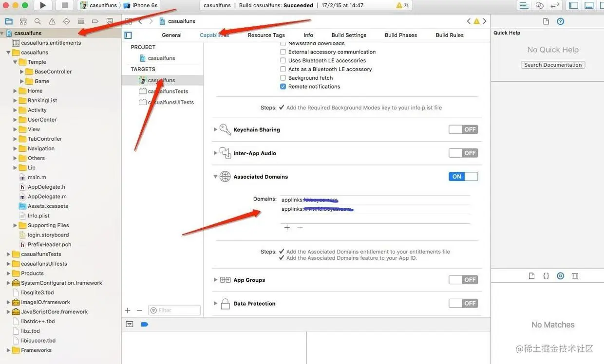Screen dimensions: 604x364
Task: Open the Breakpoint navigator icon
Action: pos(95,21)
